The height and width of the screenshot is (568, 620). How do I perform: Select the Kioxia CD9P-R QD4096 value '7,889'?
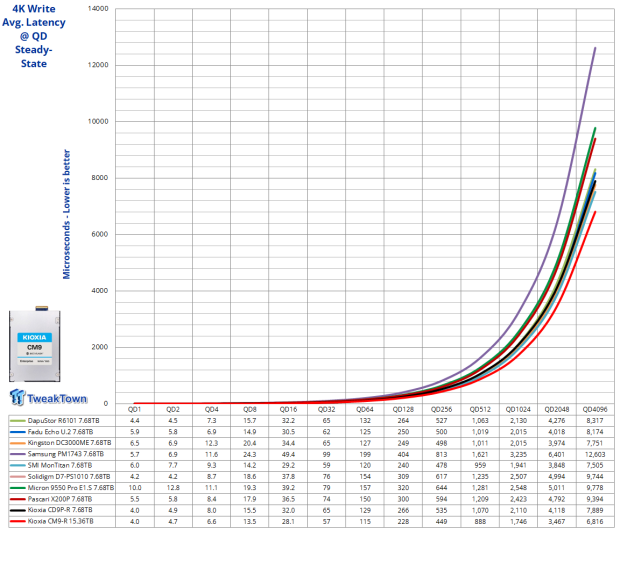(595, 511)
